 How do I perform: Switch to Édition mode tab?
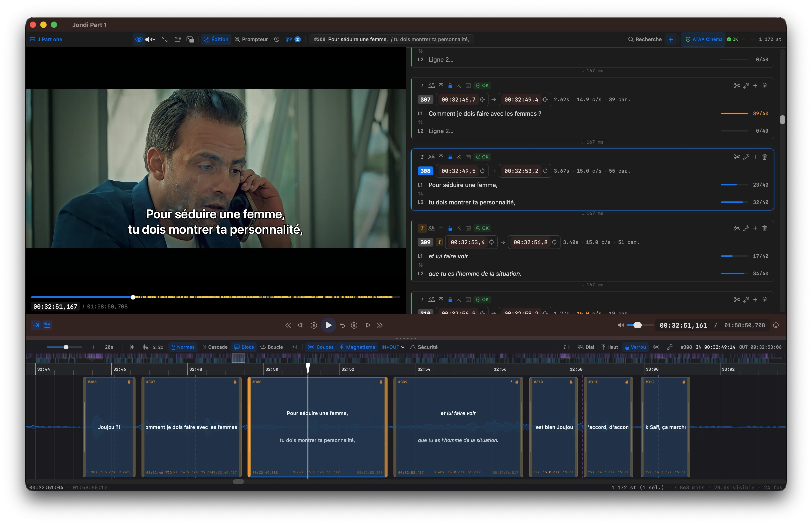(216, 40)
